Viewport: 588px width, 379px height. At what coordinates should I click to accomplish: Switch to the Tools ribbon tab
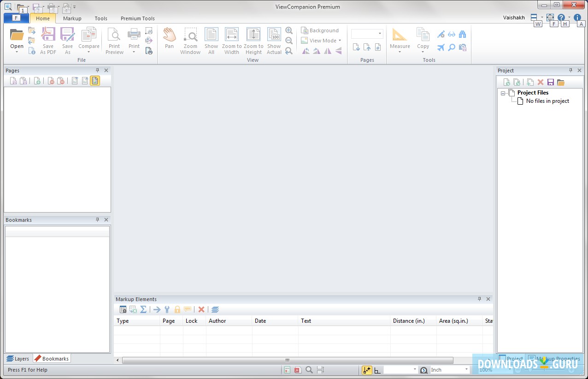pos(101,18)
